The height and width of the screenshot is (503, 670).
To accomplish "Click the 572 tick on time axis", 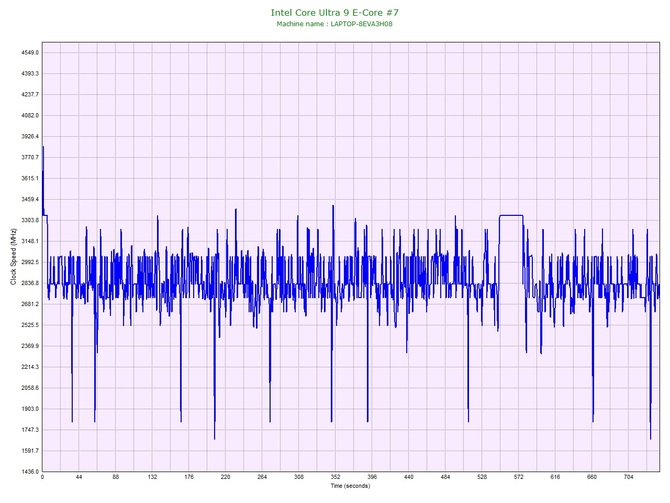I will pyautogui.click(x=519, y=477).
